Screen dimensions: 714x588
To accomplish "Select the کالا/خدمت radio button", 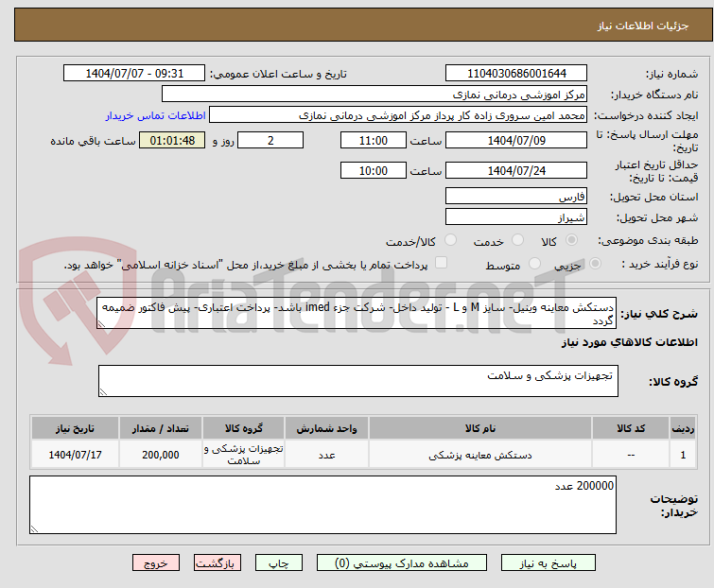I will (x=450, y=240).
